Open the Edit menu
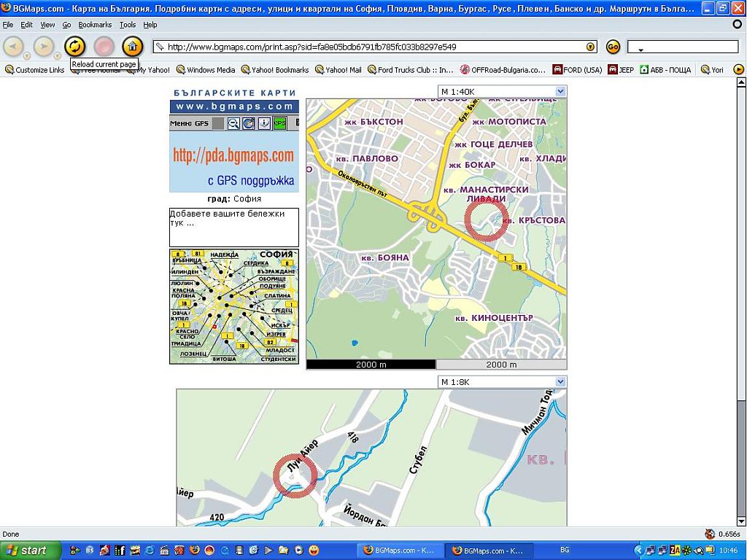 pos(27,25)
